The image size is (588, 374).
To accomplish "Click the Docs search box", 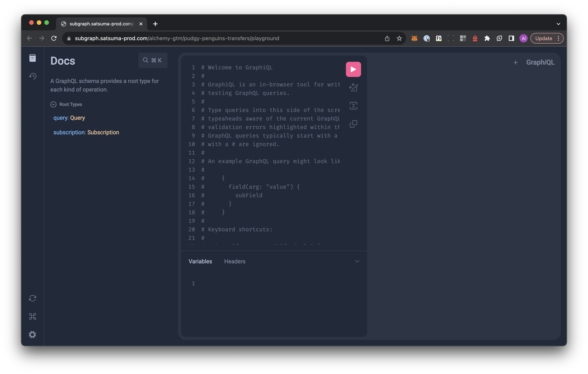I will click(153, 60).
